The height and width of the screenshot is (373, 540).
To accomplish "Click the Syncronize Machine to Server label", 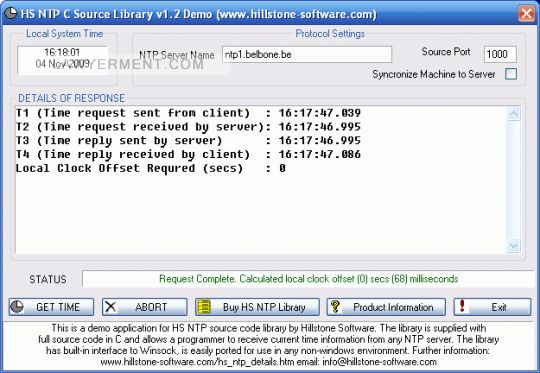I will tap(434, 74).
